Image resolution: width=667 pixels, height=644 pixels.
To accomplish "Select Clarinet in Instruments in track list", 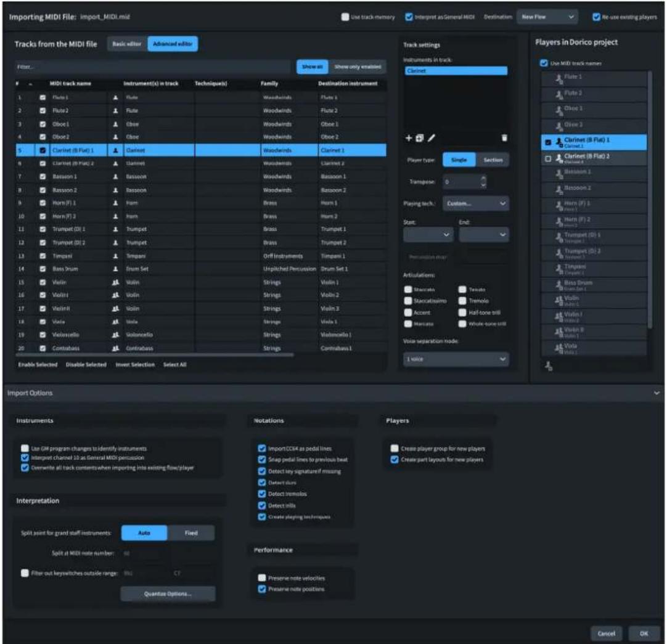I will click(456, 71).
